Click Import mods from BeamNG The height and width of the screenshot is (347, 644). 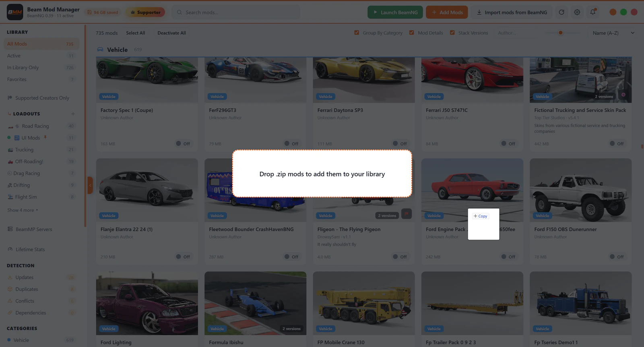coord(512,12)
